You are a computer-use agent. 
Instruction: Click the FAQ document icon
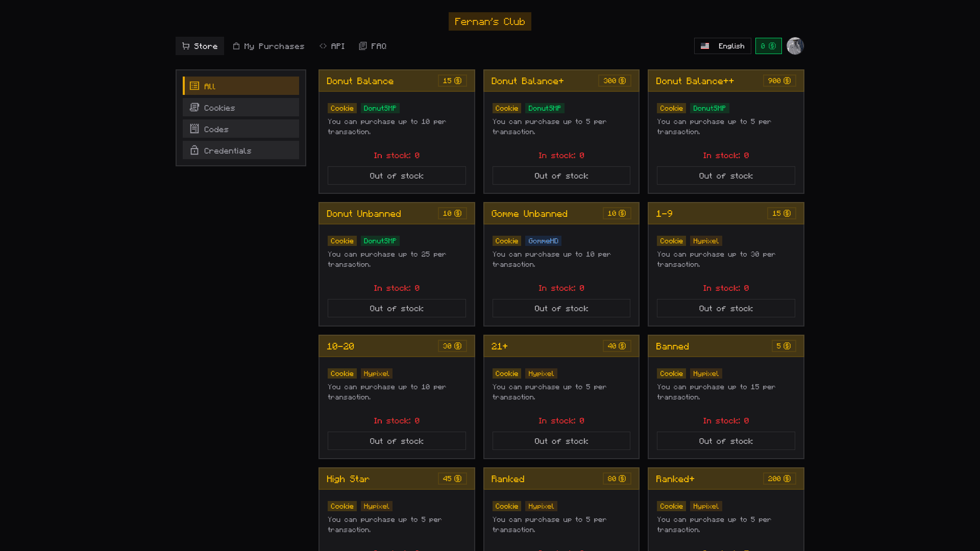(363, 46)
